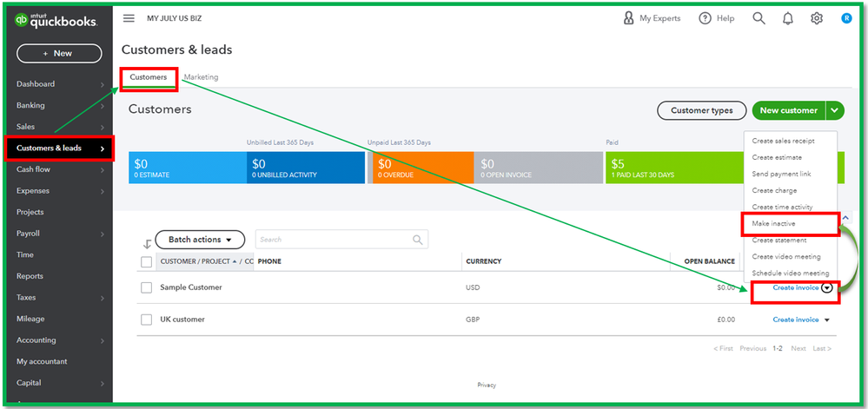Open the Sample Customer action dropdown arrow
This screenshot has width=868, height=409.
[x=827, y=287]
